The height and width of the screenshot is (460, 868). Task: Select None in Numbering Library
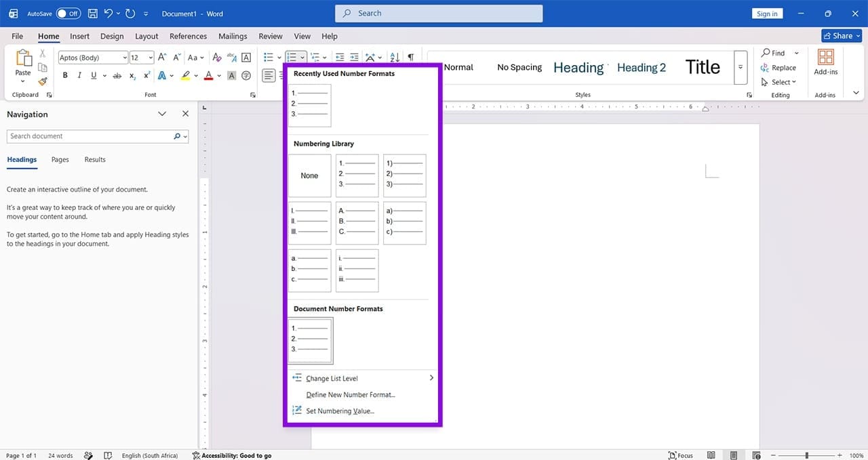click(309, 175)
